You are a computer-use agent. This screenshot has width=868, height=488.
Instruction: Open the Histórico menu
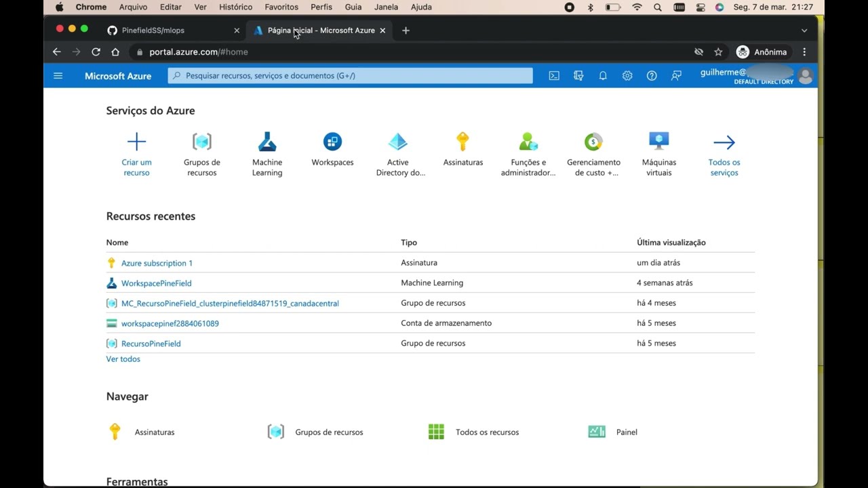pos(236,7)
